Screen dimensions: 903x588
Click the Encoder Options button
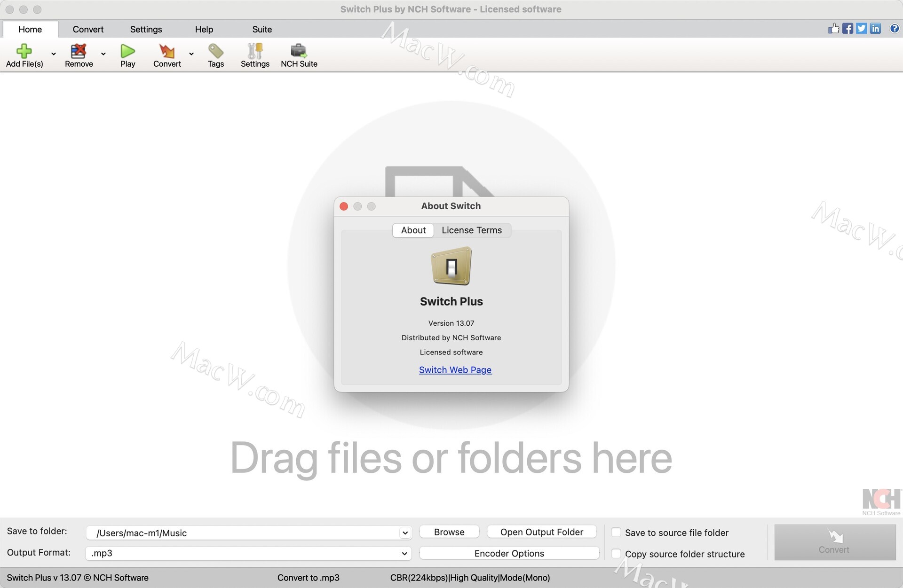click(509, 553)
